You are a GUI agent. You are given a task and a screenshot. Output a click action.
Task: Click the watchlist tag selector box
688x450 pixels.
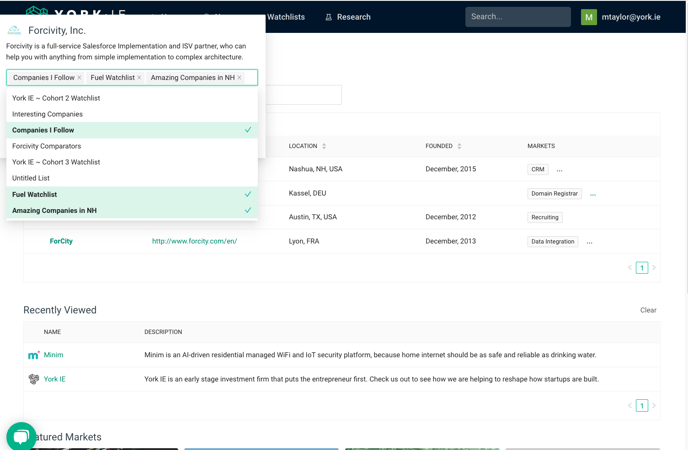click(132, 78)
